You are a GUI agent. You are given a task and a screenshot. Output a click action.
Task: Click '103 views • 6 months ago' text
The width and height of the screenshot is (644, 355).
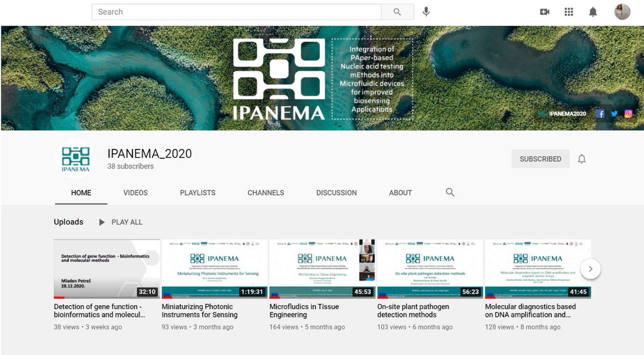(x=415, y=327)
